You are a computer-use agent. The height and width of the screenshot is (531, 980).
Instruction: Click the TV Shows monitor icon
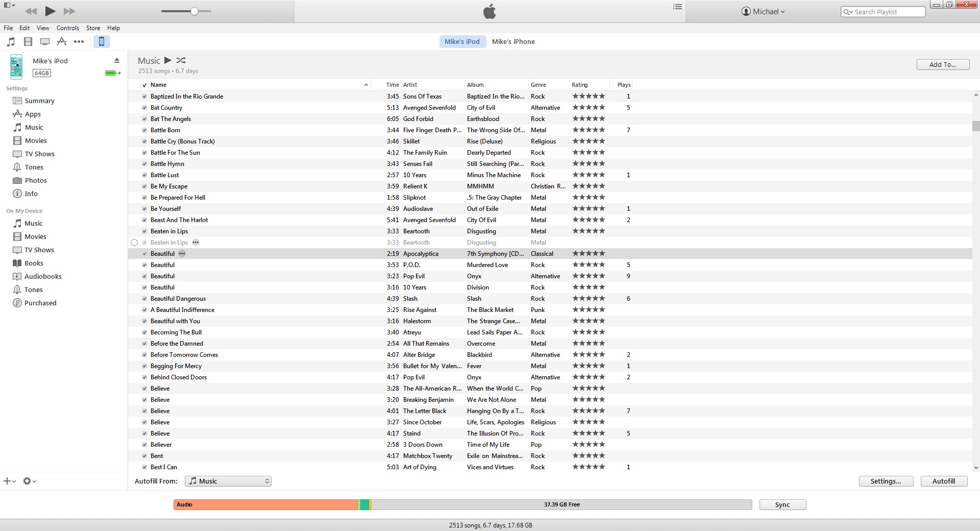point(45,42)
